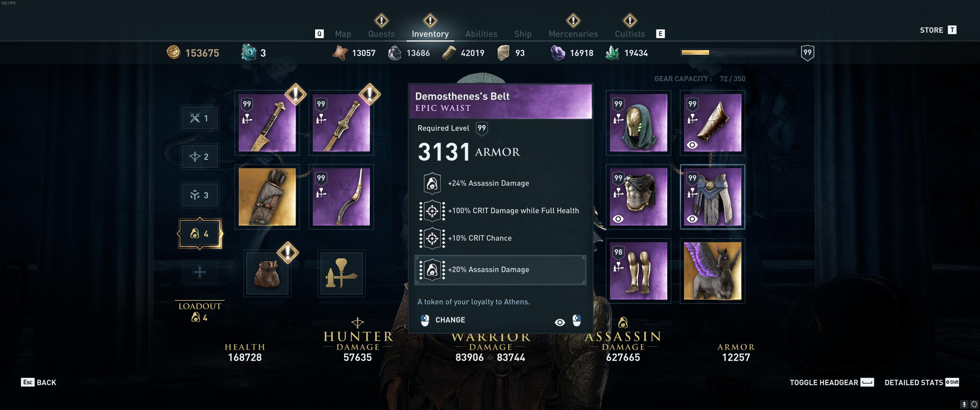Open the Abilities tab
This screenshot has height=410, width=980.
[481, 34]
